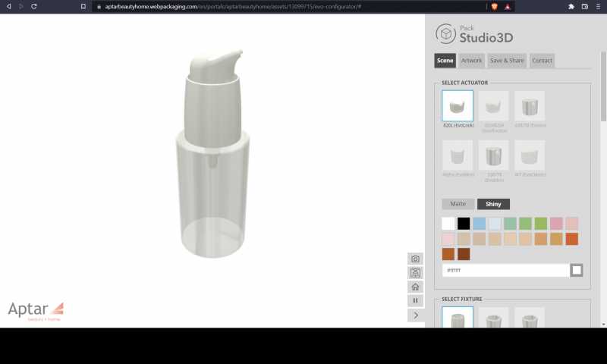The height and width of the screenshot is (364, 607).
Task: Click the scene image icon below camera
Action: [x=415, y=273]
